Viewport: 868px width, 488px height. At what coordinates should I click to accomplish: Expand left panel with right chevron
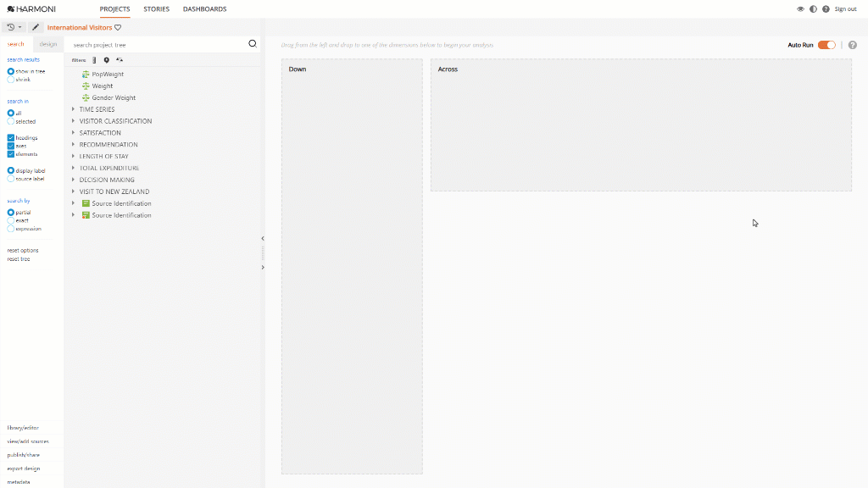(263, 267)
